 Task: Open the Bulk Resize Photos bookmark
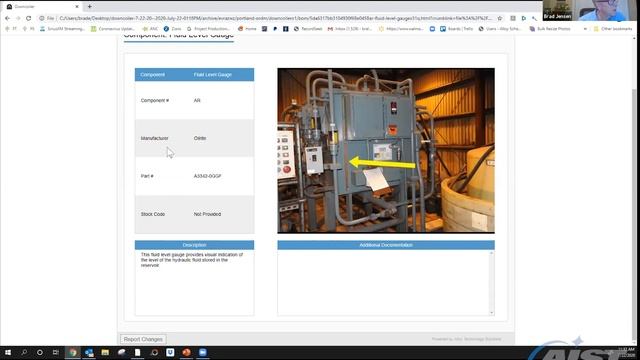coord(550,29)
